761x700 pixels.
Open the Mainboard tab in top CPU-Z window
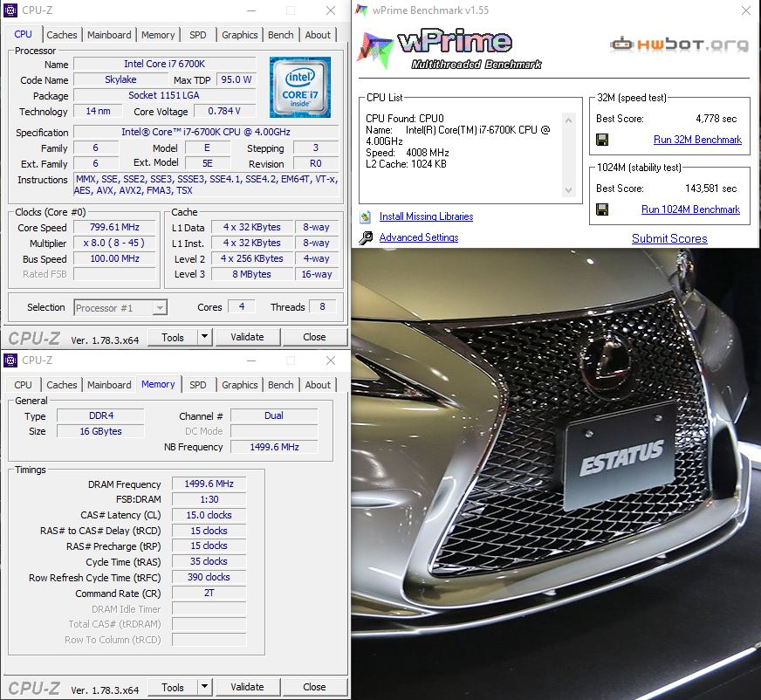pos(109,35)
